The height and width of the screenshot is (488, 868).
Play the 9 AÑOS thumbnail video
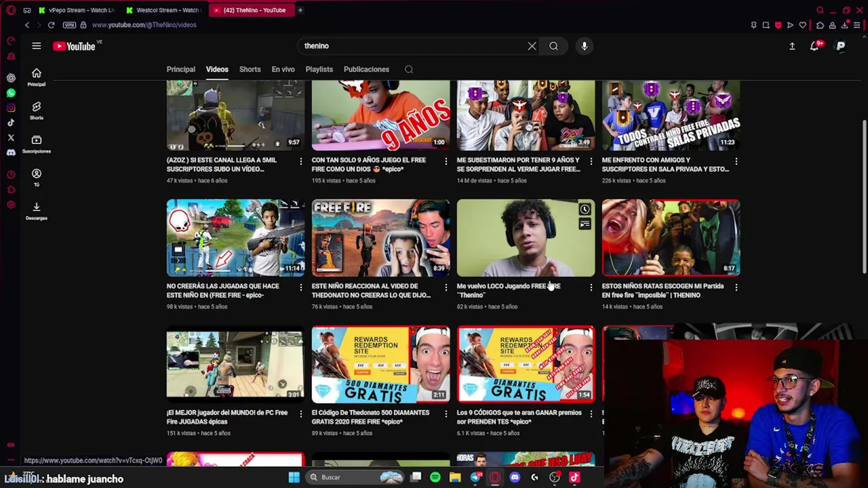380,115
